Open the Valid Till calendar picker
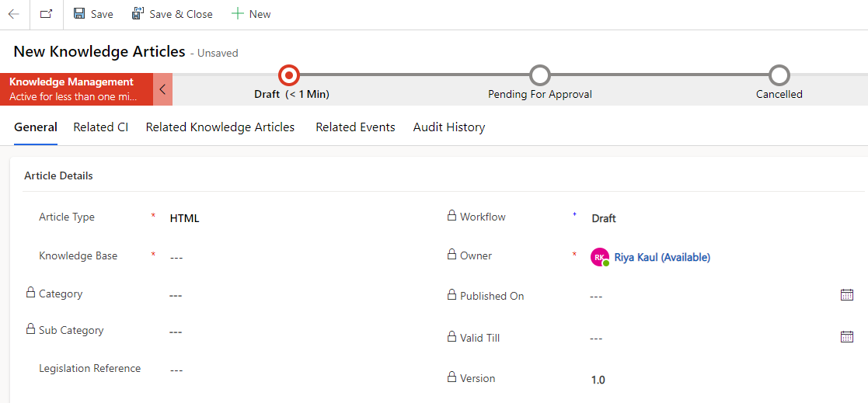 tap(846, 337)
